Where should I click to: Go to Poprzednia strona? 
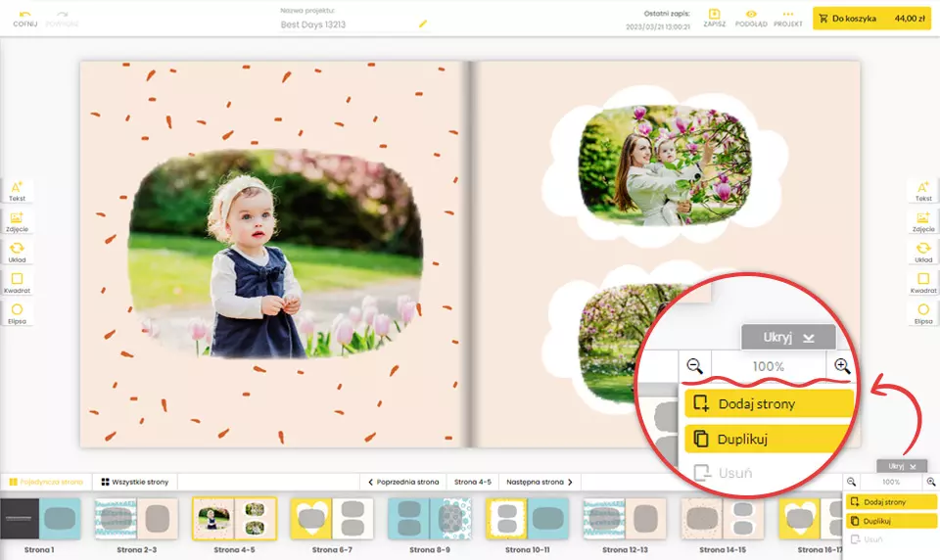(x=403, y=482)
